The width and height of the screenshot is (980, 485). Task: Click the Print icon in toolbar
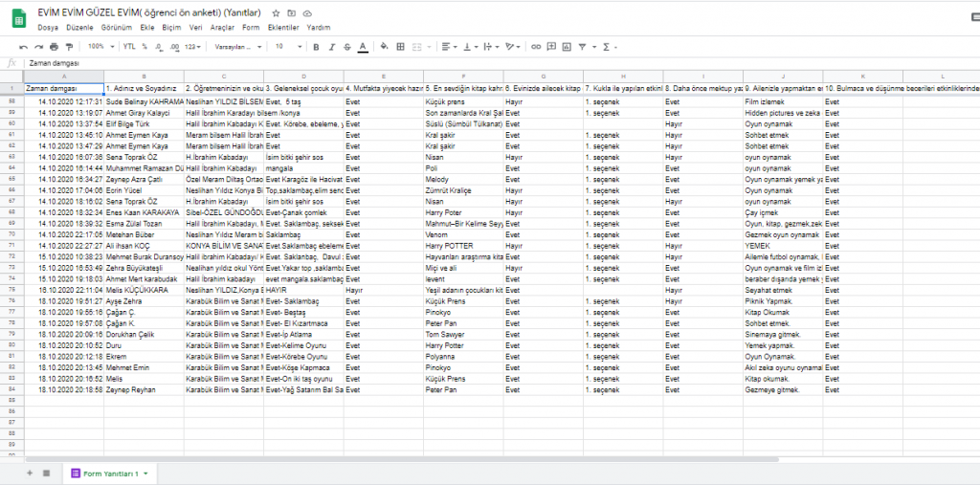click(54, 46)
